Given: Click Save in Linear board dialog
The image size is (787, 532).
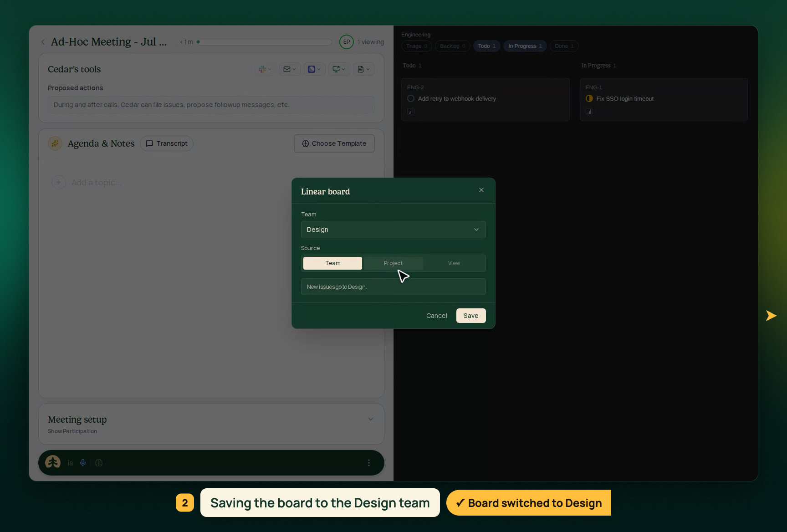Looking at the screenshot, I should click(471, 316).
